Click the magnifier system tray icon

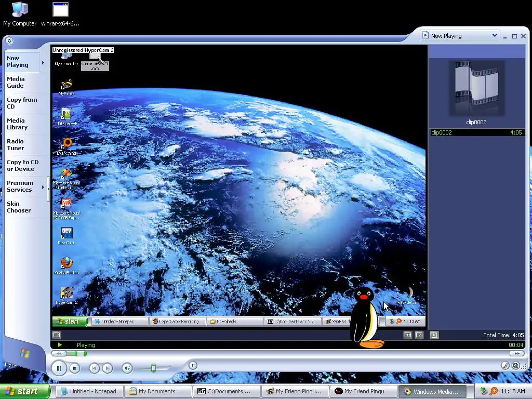coord(494,391)
